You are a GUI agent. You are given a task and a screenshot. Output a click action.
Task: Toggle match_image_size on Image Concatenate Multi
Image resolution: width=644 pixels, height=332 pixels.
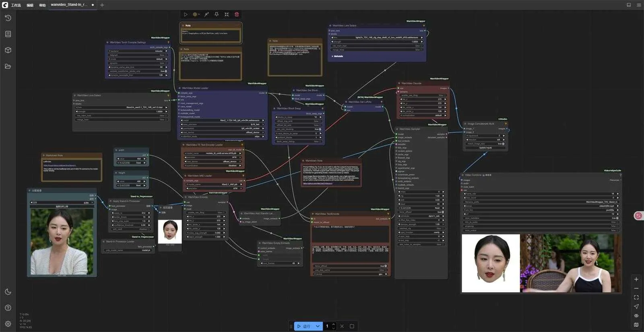[485, 144]
